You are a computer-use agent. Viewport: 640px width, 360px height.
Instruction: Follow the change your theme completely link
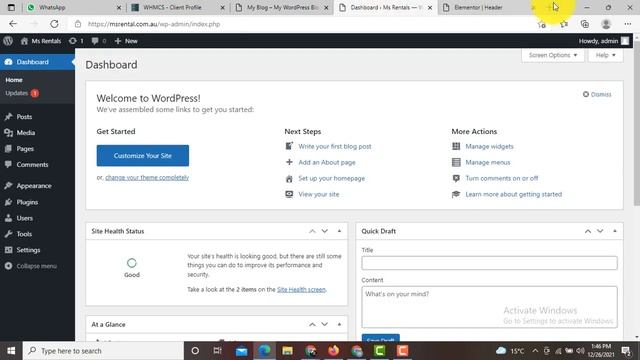pos(147,178)
